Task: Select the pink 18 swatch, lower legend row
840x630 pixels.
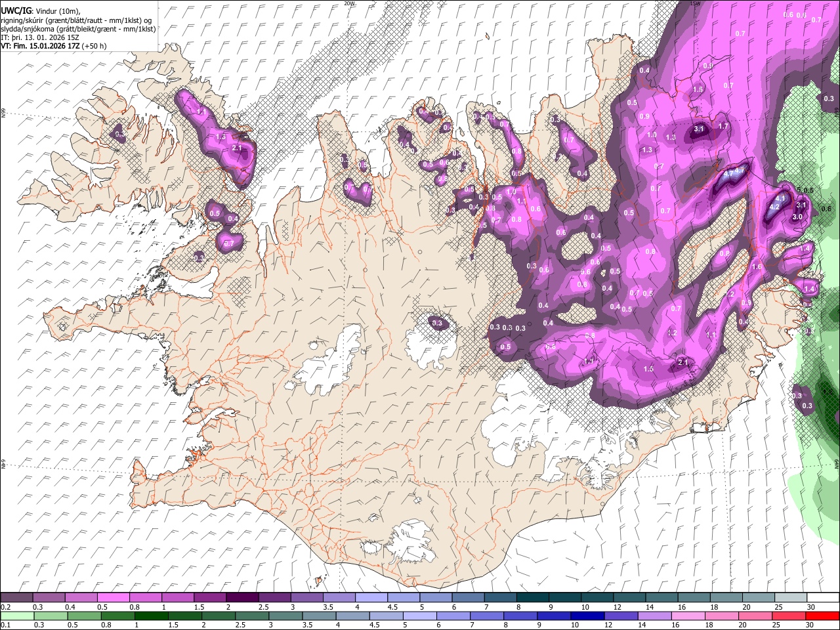Action: 722,616
